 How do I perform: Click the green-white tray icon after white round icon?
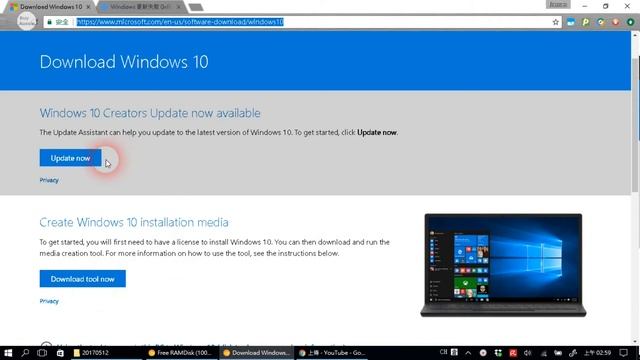(x=498, y=353)
